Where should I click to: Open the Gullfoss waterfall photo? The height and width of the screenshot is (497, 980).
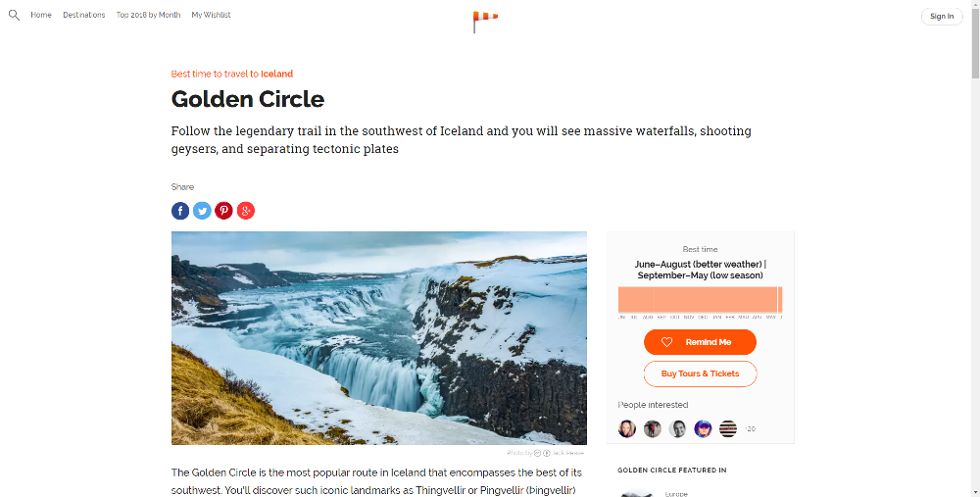(x=378, y=338)
